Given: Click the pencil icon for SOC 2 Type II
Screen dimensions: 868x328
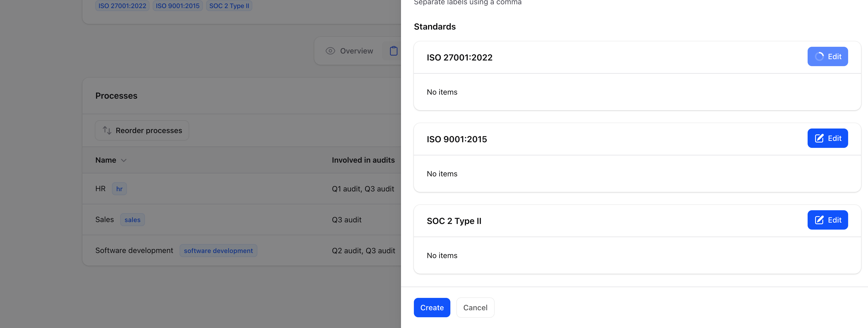Looking at the screenshot, I should click(819, 220).
